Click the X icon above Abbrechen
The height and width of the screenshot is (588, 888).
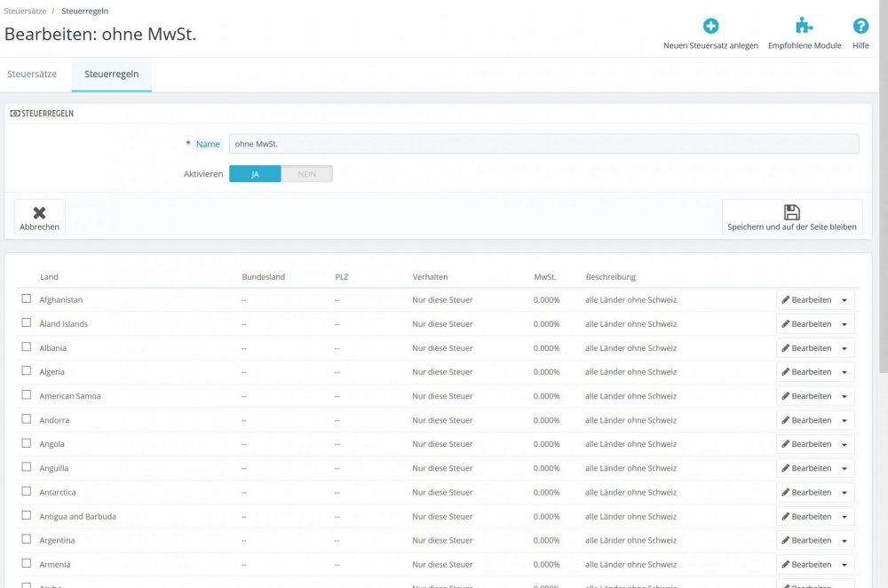pos(38,212)
